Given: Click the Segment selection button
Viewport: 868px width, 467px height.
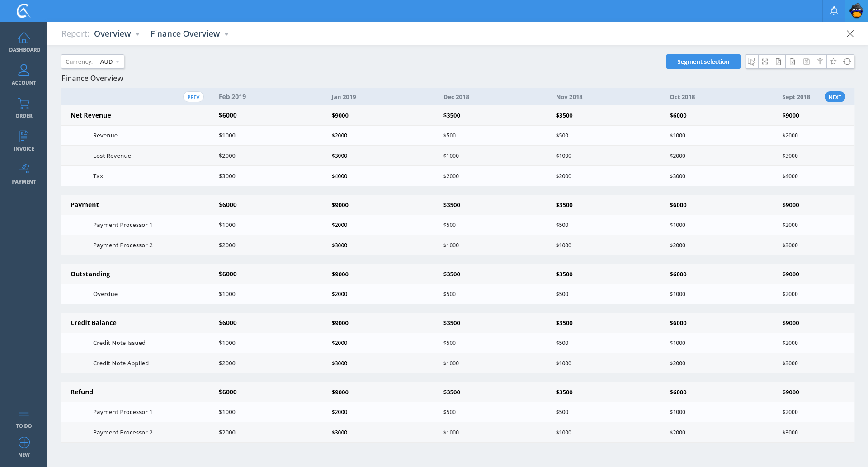Looking at the screenshot, I should [x=703, y=61].
